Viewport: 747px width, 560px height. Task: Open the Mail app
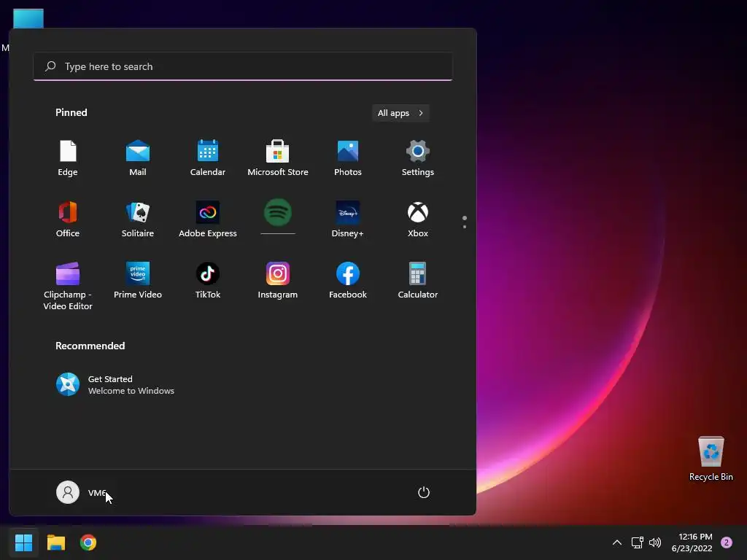[138, 158]
